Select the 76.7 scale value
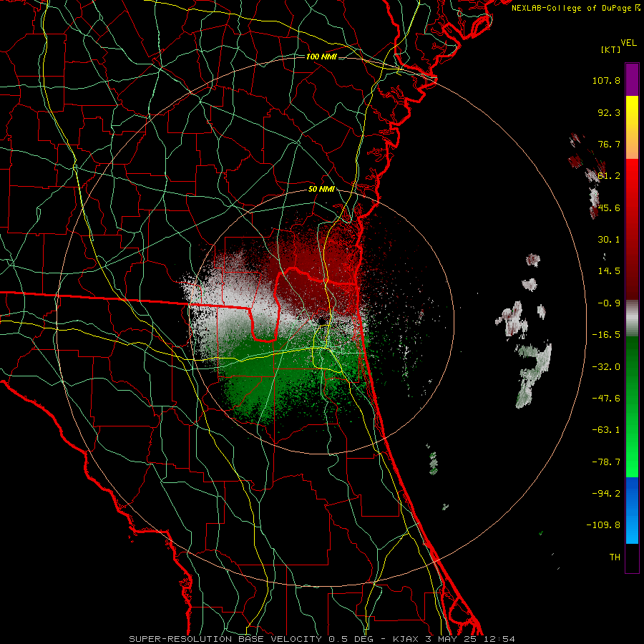This screenshot has width=644, height=644. point(609,144)
